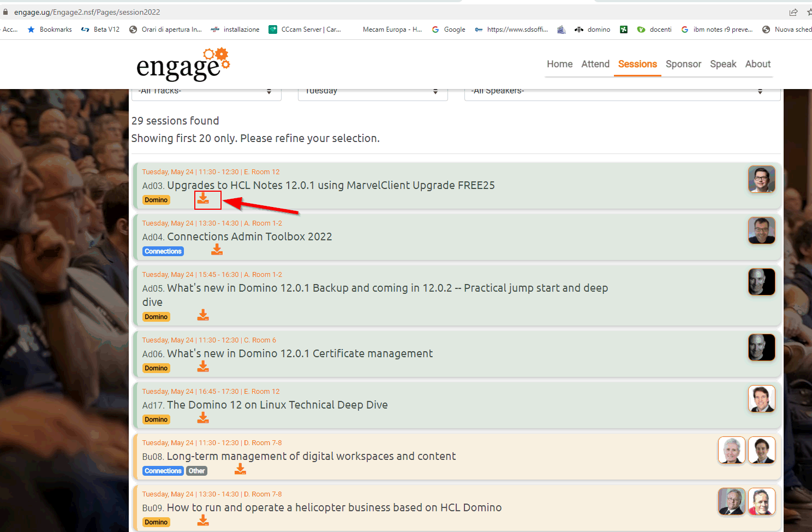Click the share page icon in address bar
This screenshot has width=812, height=532.
tap(793, 12)
